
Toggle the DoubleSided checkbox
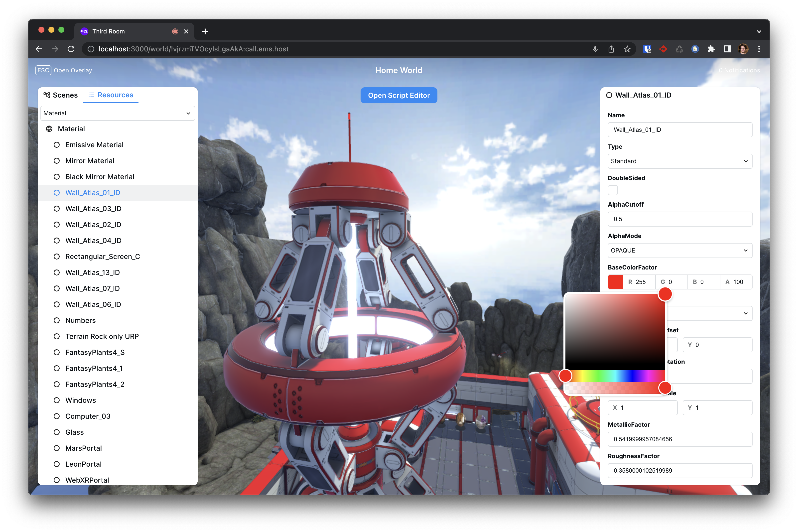[613, 190]
